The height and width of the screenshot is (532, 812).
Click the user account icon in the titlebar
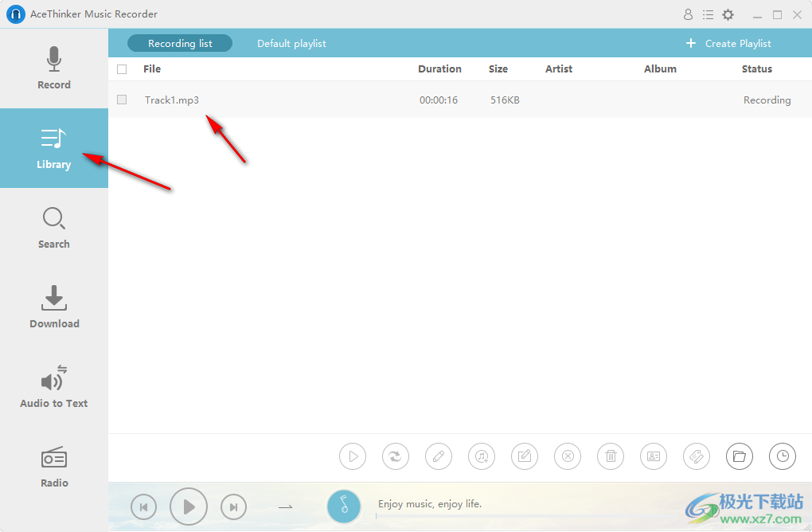(688, 14)
